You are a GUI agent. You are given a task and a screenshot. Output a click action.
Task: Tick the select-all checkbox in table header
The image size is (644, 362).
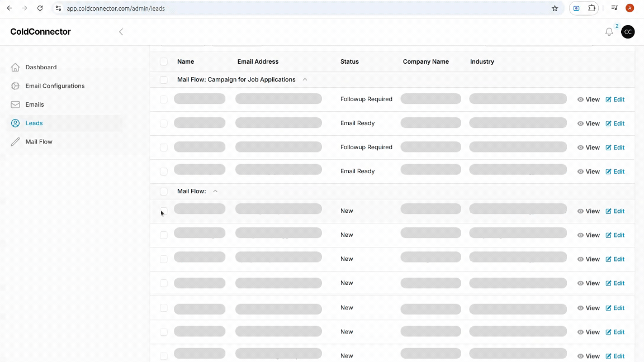164,61
